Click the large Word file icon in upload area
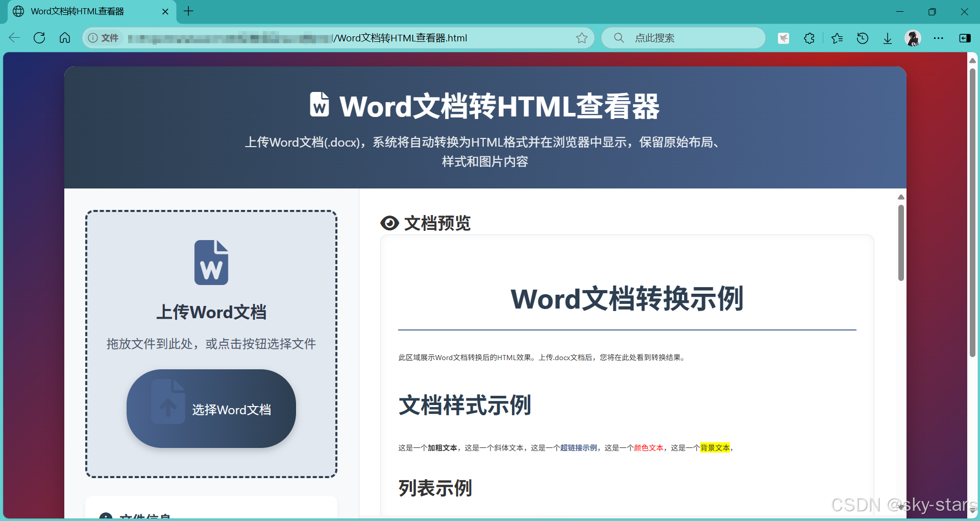The height and width of the screenshot is (521, 980). point(211,263)
